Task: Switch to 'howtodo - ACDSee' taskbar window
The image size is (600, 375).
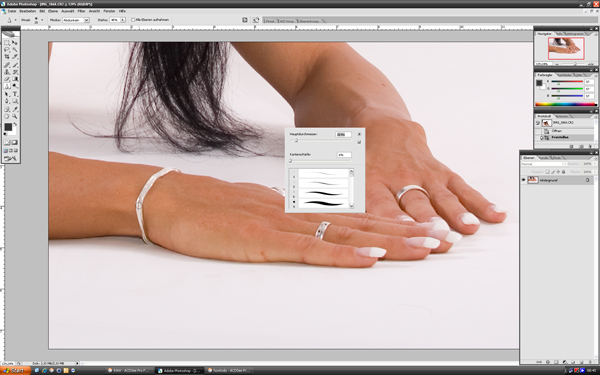Action: pos(229,370)
